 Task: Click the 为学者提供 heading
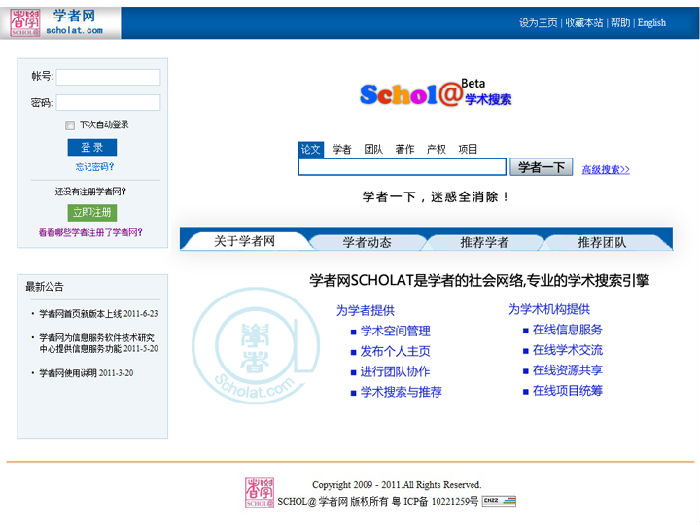(365, 310)
